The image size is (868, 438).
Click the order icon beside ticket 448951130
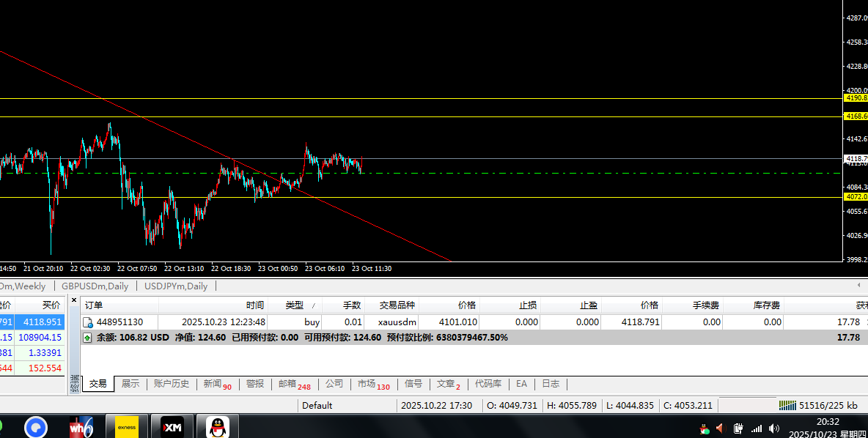pyautogui.click(x=88, y=322)
